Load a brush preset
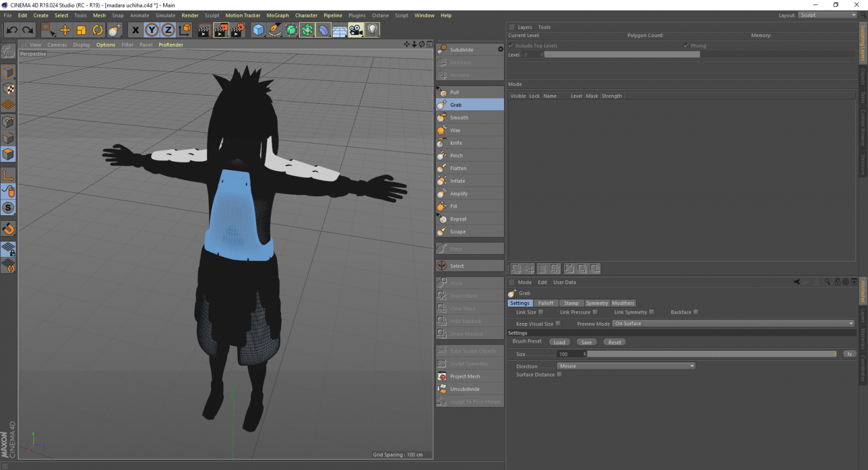868x470 pixels. tap(559, 342)
